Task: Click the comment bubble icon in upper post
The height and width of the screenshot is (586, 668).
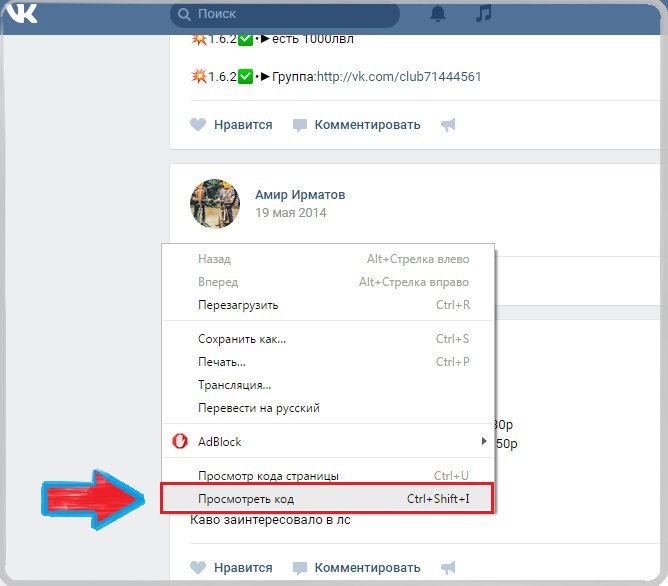Action: tap(299, 125)
